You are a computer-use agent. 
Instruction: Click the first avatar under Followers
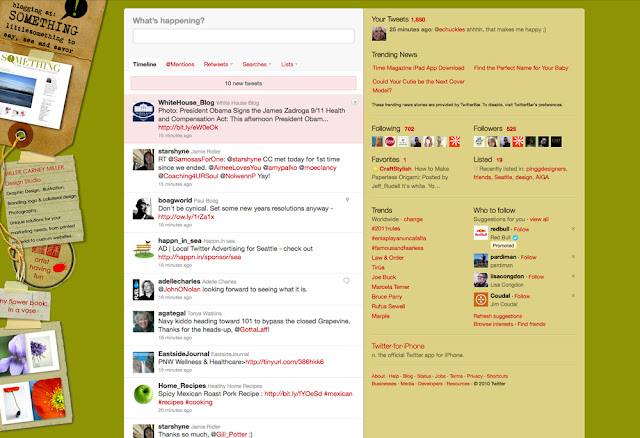(479, 142)
